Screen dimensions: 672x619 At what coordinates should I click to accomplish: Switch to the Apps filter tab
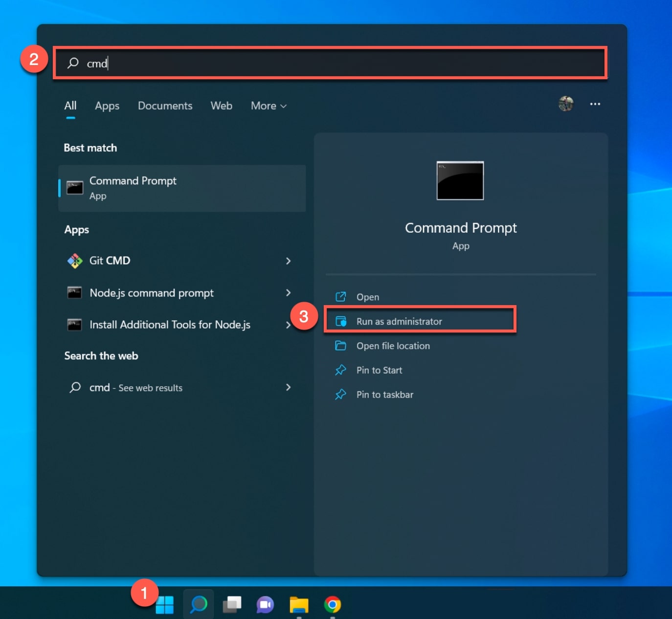[x=107, y=106]
